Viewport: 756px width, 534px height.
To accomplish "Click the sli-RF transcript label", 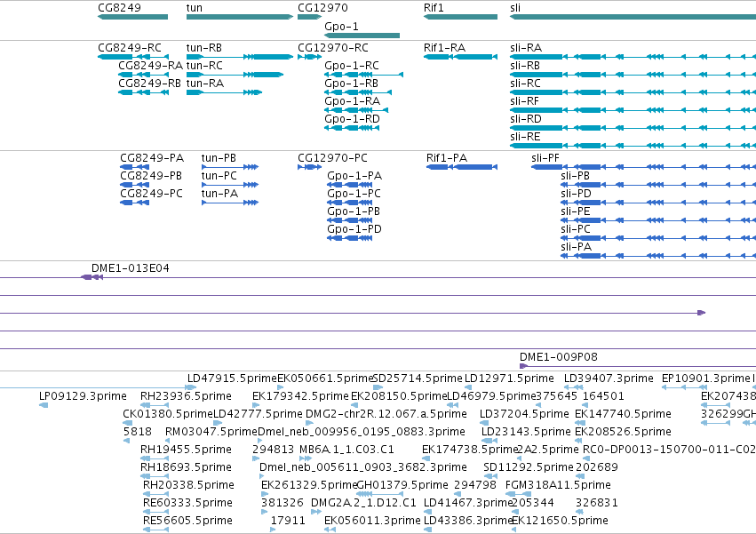I will coord(524,100).
